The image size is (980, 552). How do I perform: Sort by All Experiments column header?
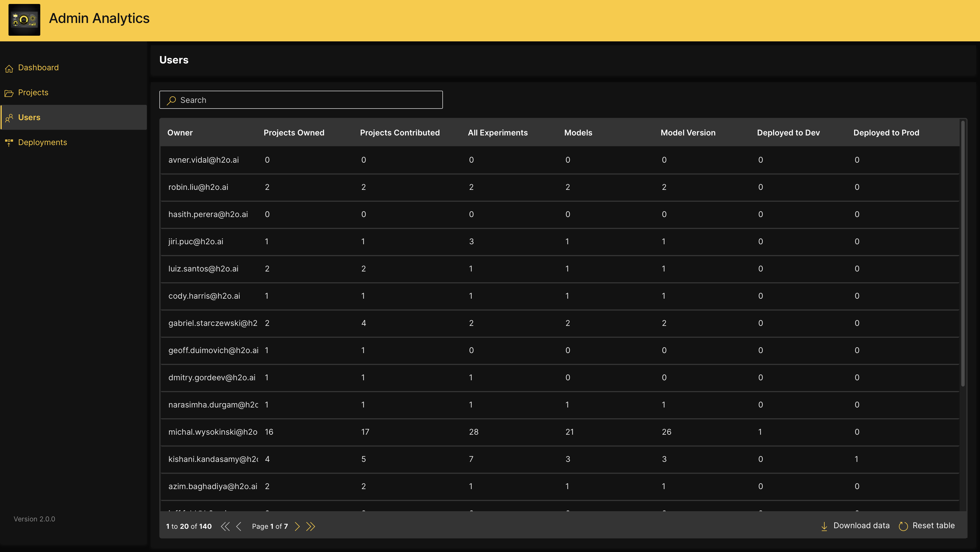point(498,133)
